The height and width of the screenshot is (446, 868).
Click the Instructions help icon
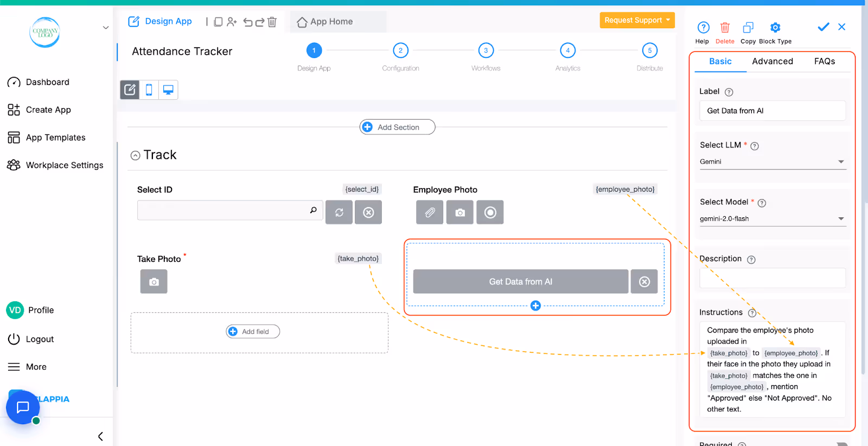point(752,313)
